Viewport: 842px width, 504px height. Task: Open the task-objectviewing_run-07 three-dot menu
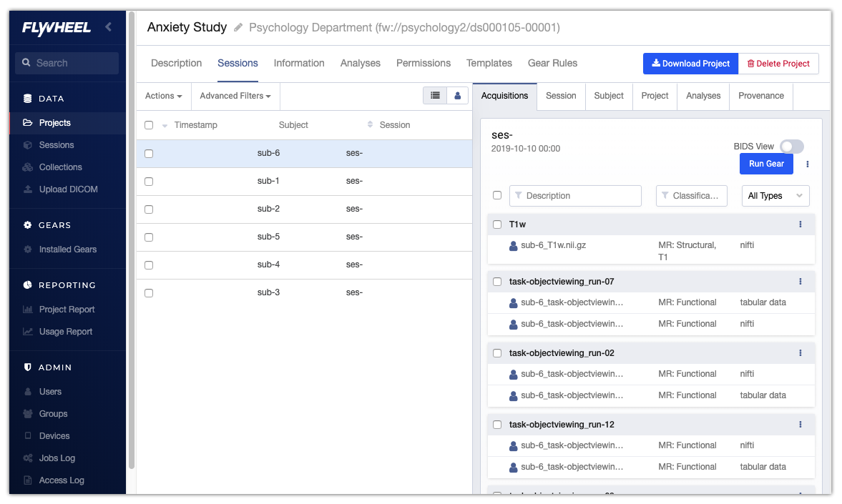click(800, 281)
